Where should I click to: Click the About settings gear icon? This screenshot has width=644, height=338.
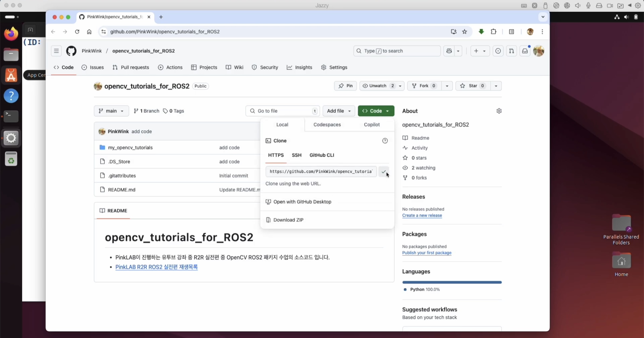[x=499, y=111]
